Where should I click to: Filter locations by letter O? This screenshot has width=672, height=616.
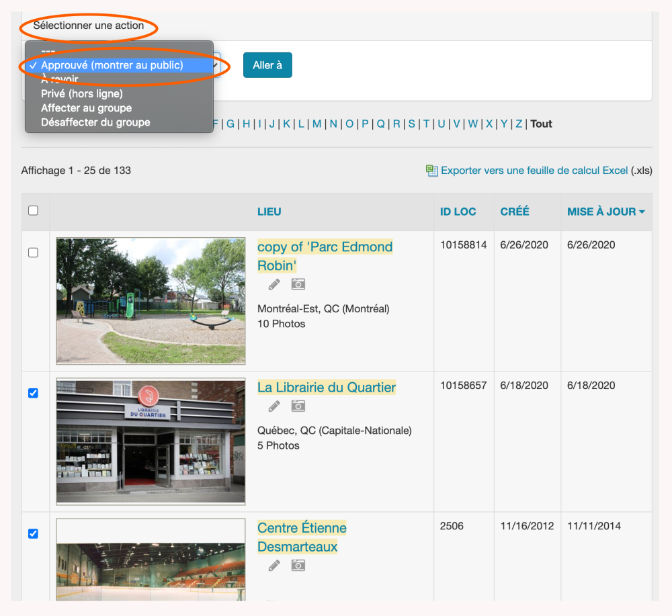coord(349,124)
